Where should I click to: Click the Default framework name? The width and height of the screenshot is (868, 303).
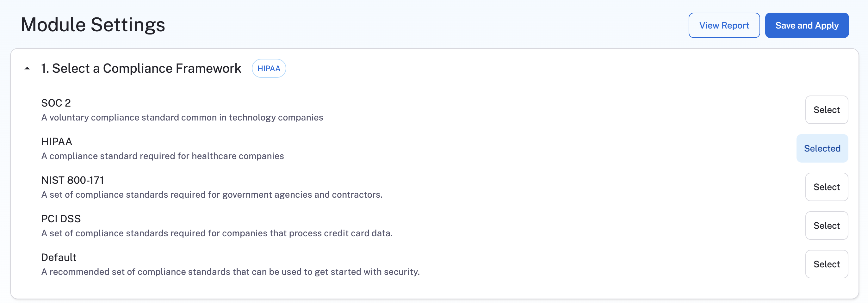click(59, 257)
